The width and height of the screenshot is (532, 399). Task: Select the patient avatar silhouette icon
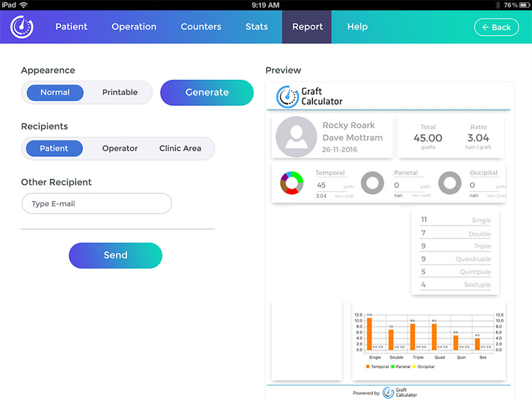296,137
